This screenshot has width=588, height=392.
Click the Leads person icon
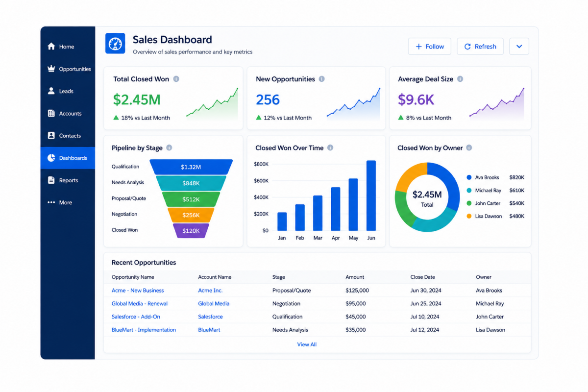pyautogui.click(x=51, y=91)
